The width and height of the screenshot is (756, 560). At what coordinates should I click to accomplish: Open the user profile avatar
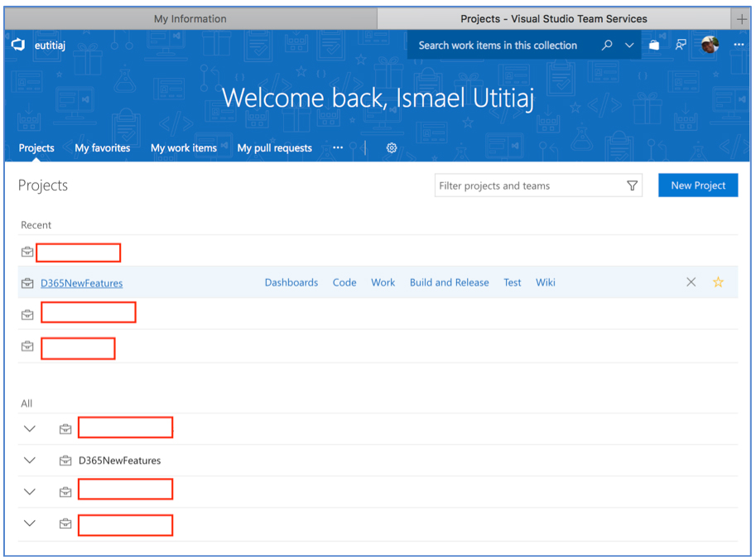click(x=710, y=45)
